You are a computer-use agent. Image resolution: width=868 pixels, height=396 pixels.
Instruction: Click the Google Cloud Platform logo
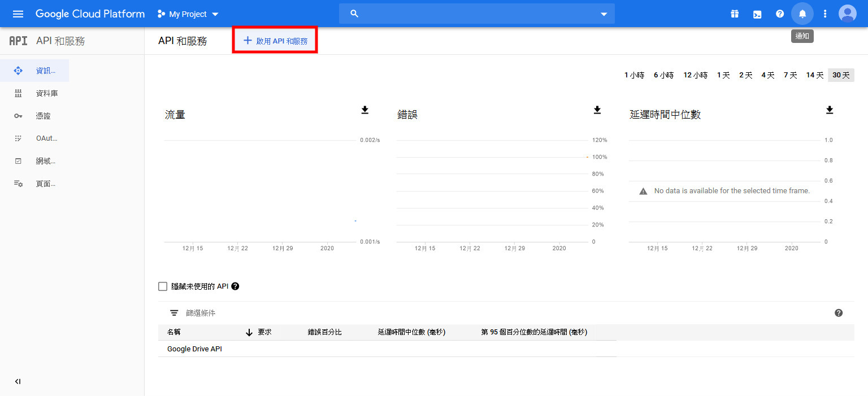(90, 14)
